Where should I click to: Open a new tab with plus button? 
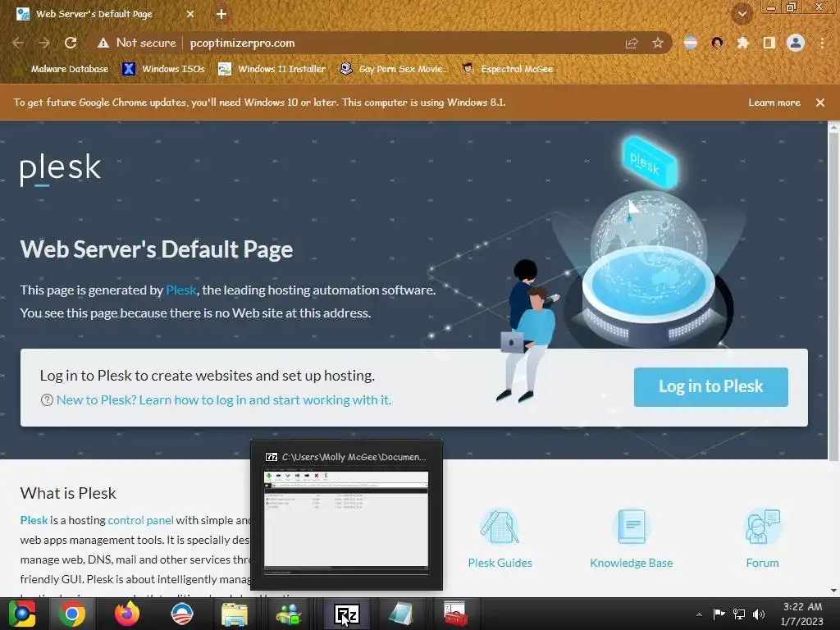(221, 15)
